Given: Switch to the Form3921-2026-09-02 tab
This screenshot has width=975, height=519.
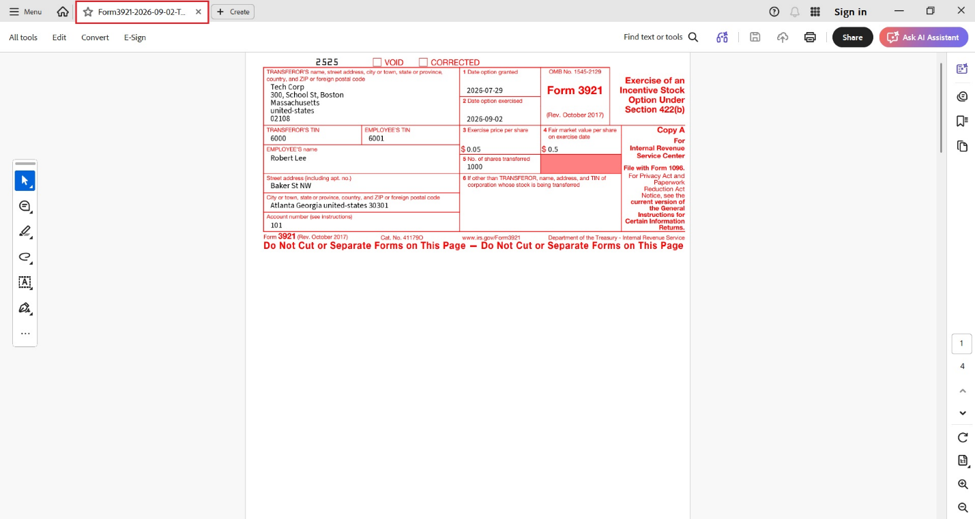Looking at the screenshot, I should (142, 12).
